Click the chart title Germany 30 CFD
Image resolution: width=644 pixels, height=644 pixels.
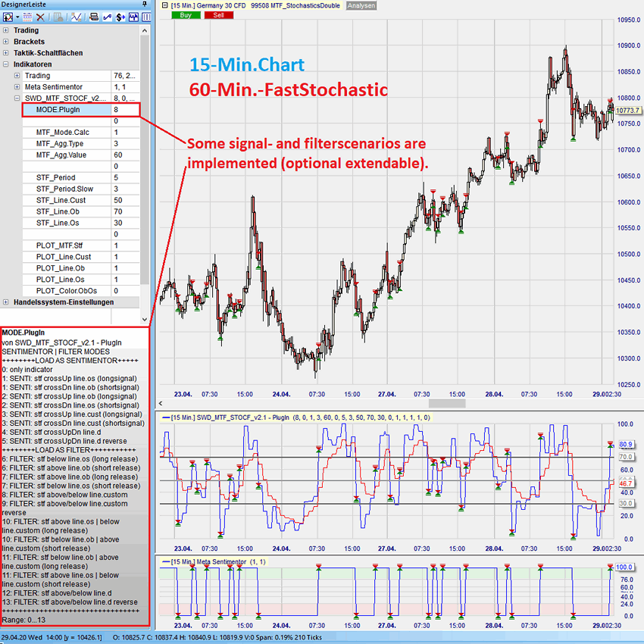tap(221, 6)
